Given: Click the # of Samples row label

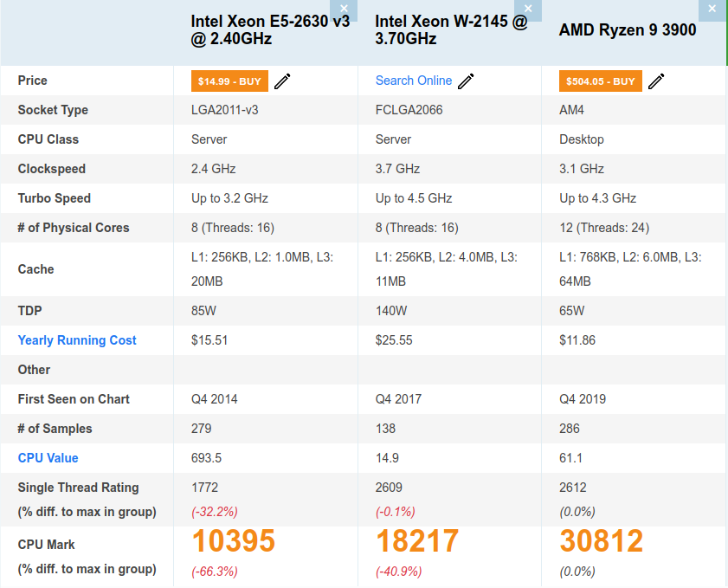Looking at the screenshot, I should 55,429.
